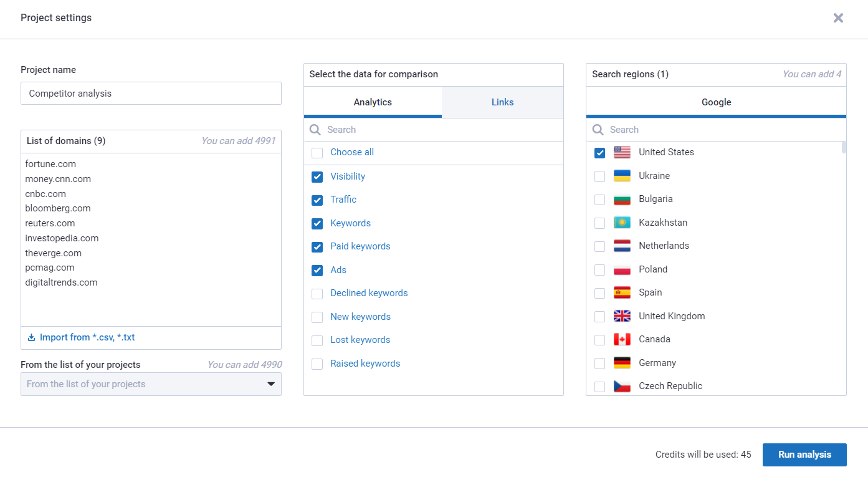The width and height of the screenshot is (868, 477).
Task: Toggle the Choose all checkbox
Action: pos(317,153)
